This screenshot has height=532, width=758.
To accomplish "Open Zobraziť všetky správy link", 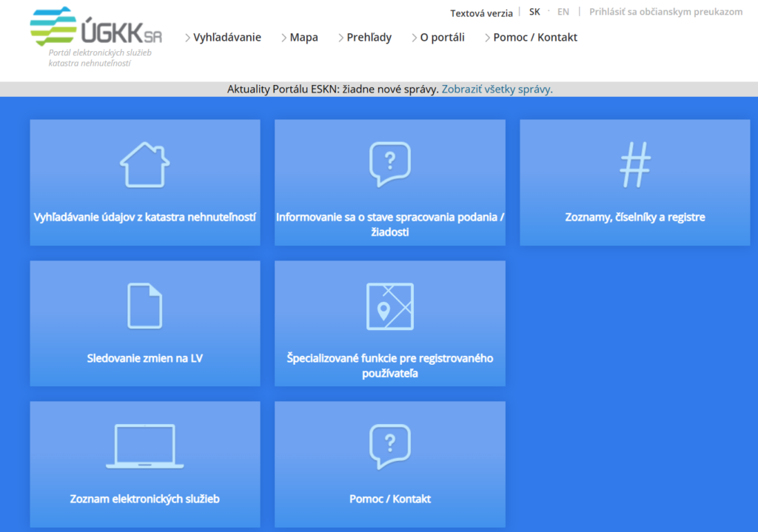I will (x=497, y=90).
